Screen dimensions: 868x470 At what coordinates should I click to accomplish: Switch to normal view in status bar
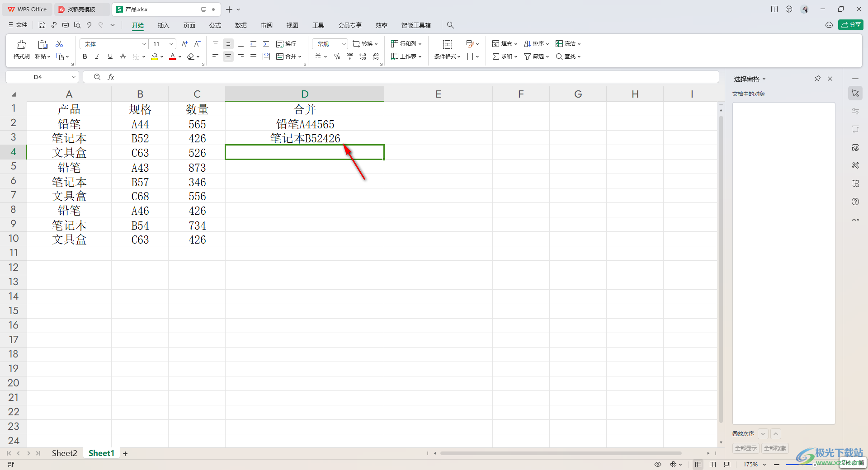(x=698, y=465)
